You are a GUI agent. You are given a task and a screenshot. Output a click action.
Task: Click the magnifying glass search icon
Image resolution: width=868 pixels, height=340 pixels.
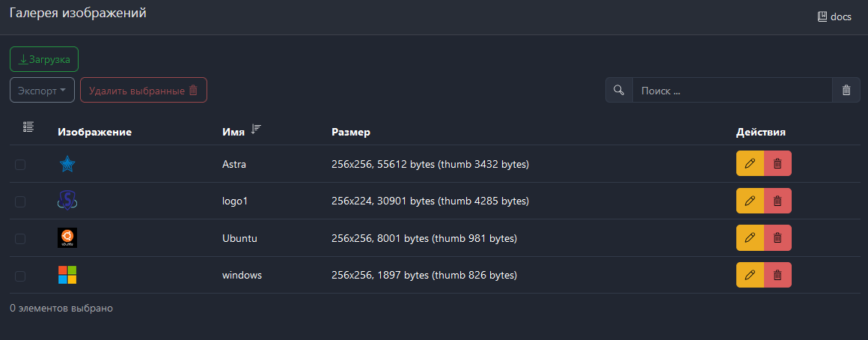tap(619, 91)
